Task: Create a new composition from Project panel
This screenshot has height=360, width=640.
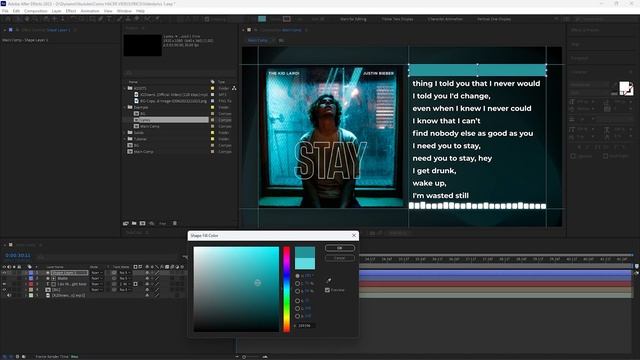Action: click(x=142, y=223)
